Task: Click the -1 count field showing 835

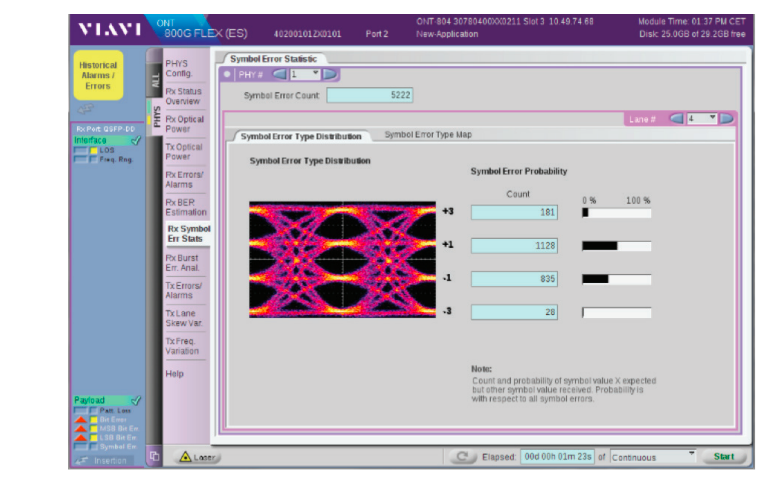Action: tap(514, 279)
